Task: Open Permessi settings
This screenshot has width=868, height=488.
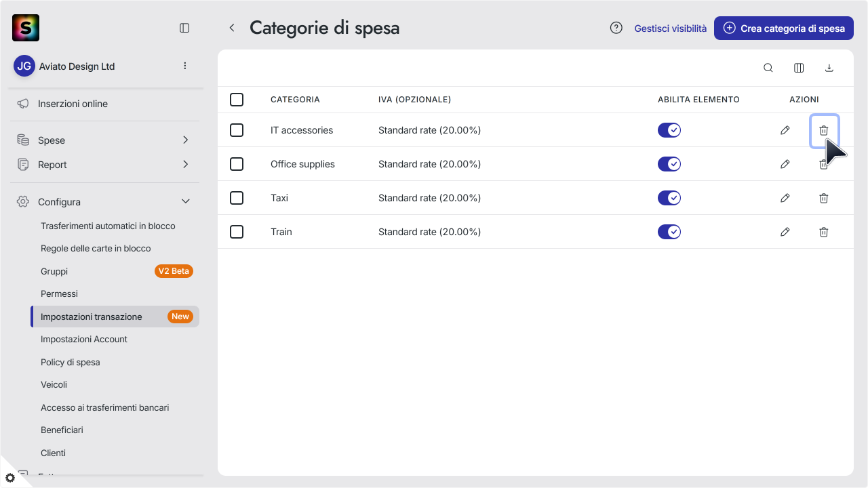Action: pyautogui.click(x=59, y=293)
